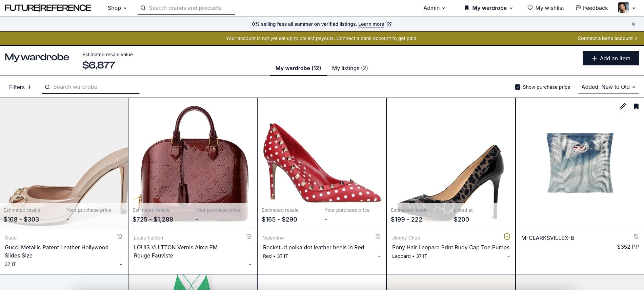Viewport: 644px width, 290px height.
Task: Open Pony Hair Leopard Print Rudy Cap Toe Pumps
Action: (451, 247)
